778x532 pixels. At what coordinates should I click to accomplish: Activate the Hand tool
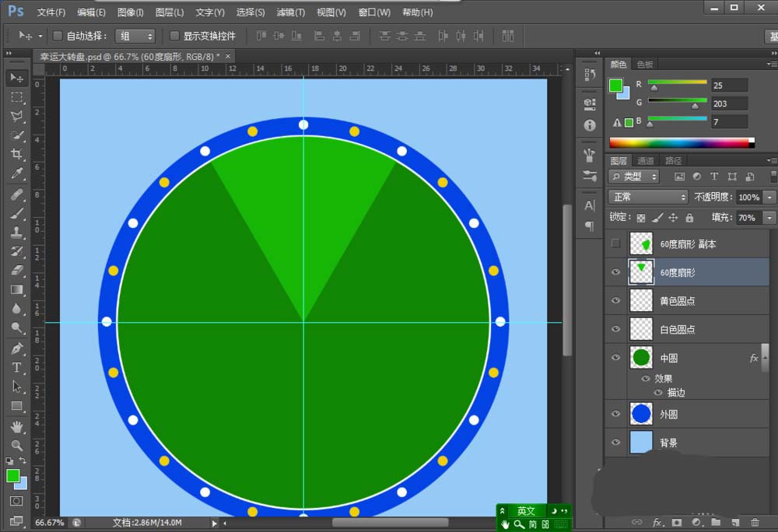(x=16, y=426)
